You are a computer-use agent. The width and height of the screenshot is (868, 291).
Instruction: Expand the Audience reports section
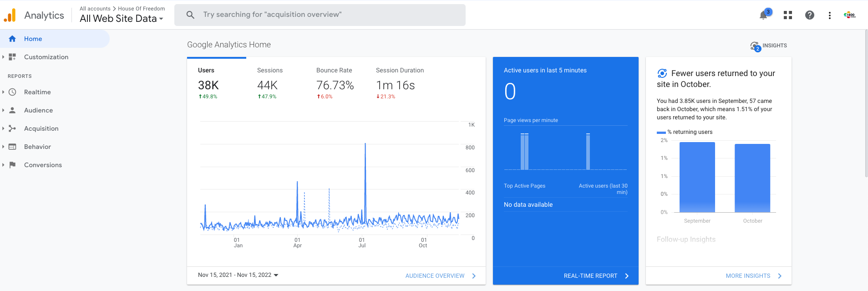(x=3, y=110)
